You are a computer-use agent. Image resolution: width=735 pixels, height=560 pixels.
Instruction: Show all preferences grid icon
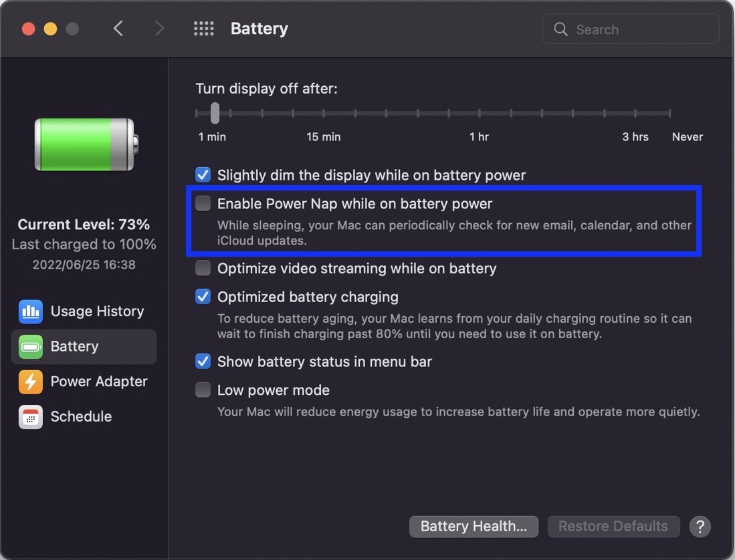click(204, 29)
